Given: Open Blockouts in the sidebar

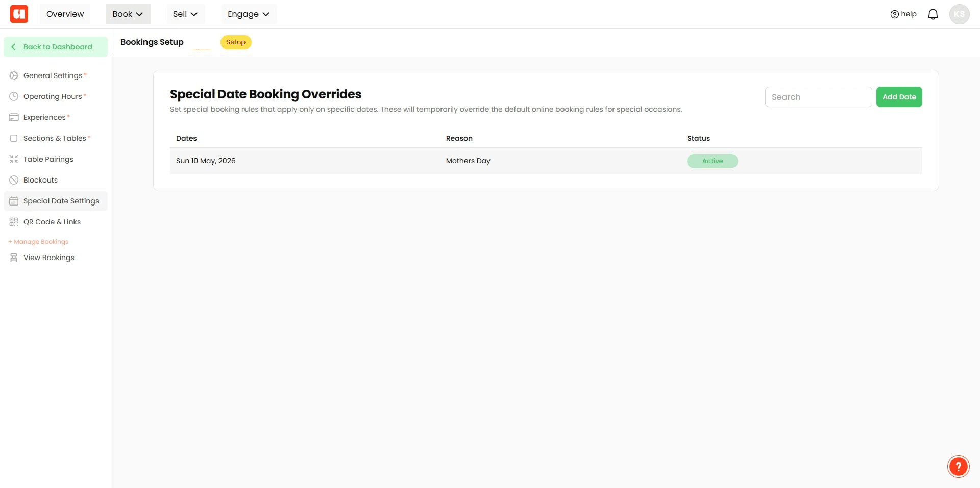Looking at the screenshot, I should point(56,180).
